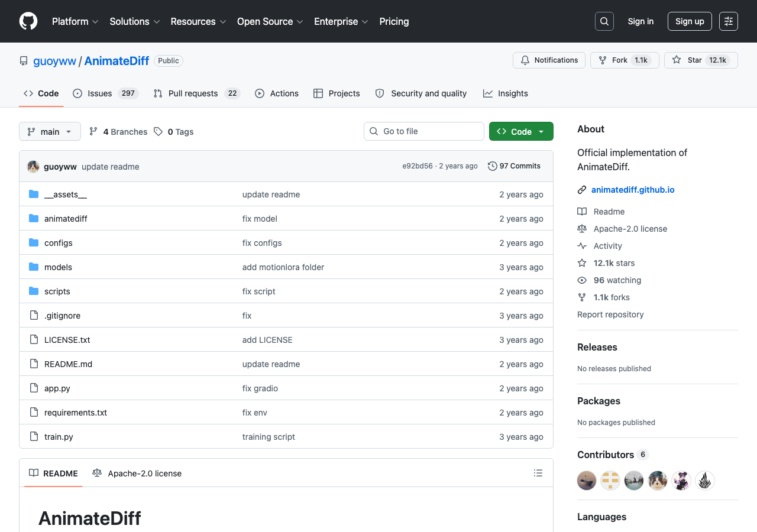Switch to the Pull requests tab
Image resolution: width=757 pixels, height=532 pixels.
(197, 93)
